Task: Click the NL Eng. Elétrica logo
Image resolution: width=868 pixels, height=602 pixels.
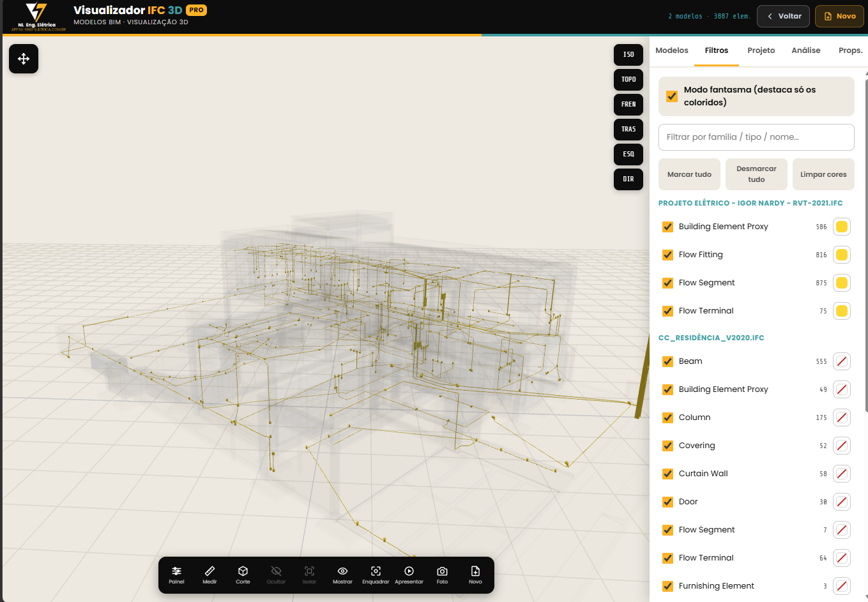Action: coord(37,17)
